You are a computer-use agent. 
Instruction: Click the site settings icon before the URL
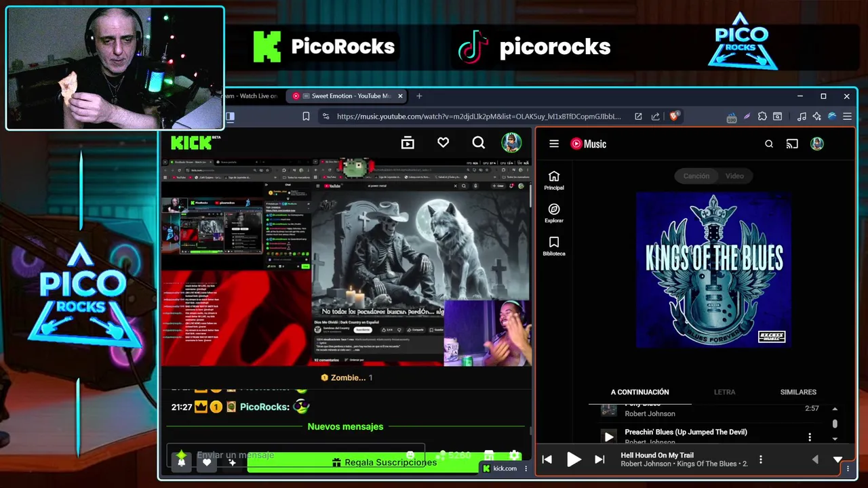point(325,117)
